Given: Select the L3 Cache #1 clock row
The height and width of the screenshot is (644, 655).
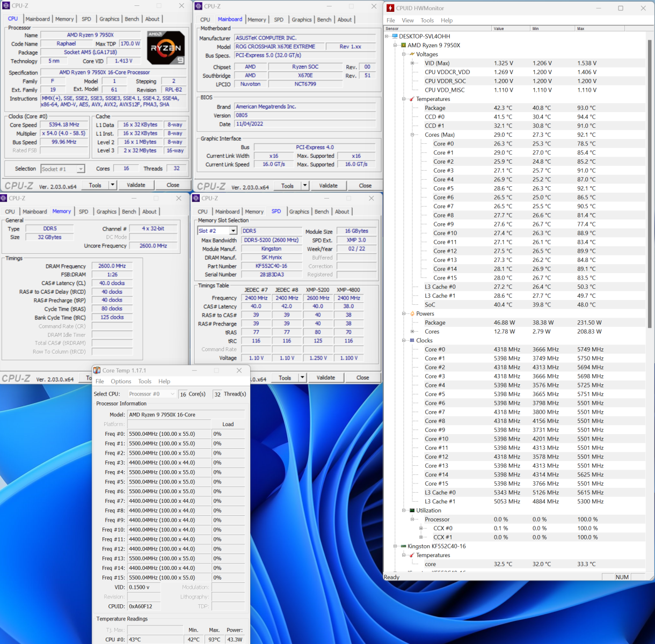Looking at the screenshot, I should [x=514, y=502].
